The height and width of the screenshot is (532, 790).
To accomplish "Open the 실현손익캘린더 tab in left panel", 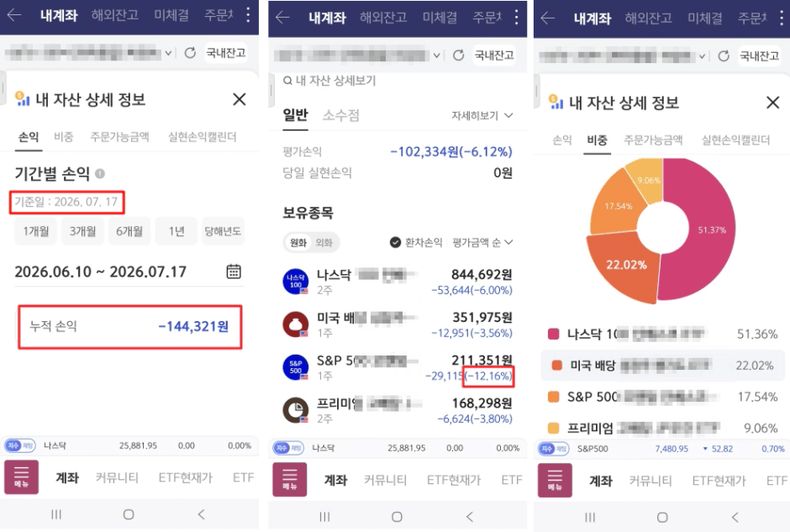I will pyautogui.click(x=202, y=136).
